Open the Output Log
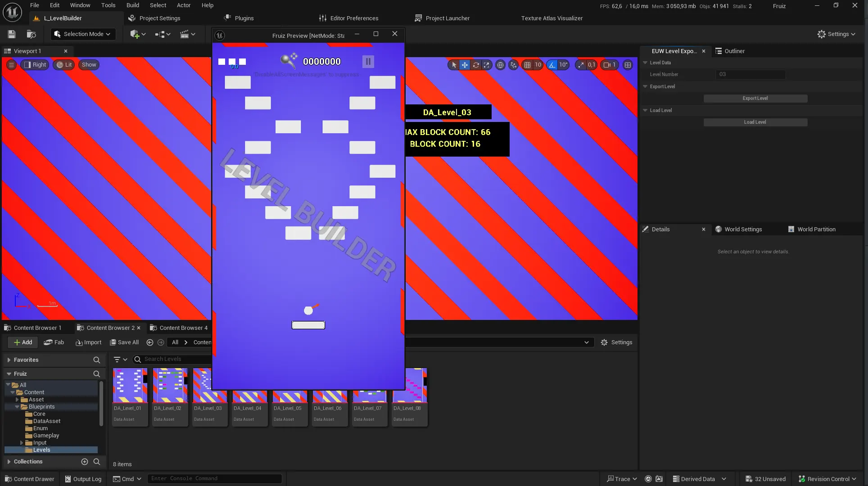Viewport: 868px width, 486px height. [83, 479]
